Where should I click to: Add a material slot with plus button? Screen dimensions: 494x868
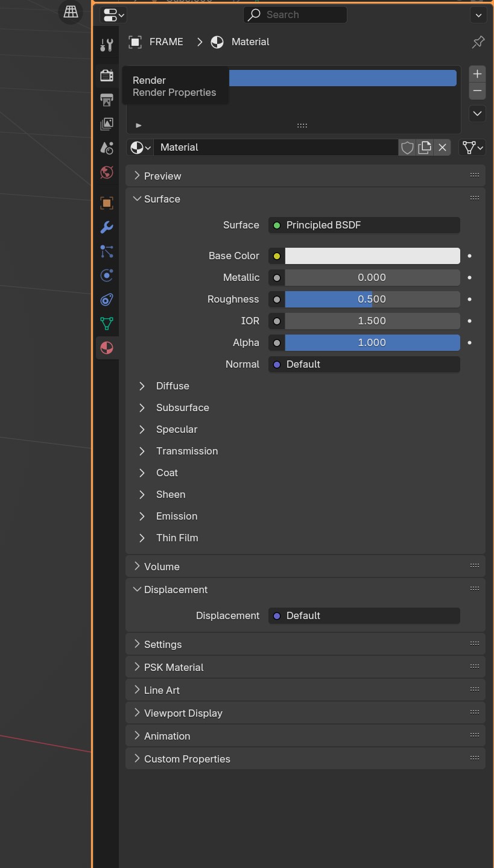pos(477,74)
